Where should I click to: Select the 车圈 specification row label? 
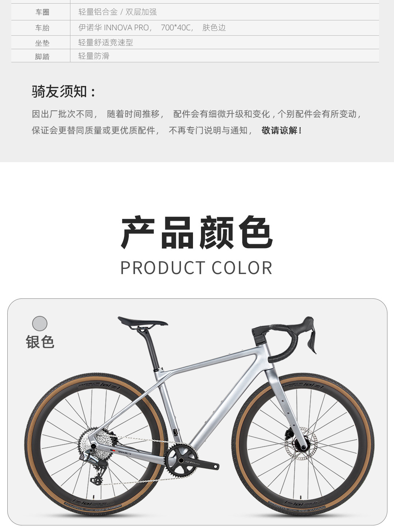tap(42, 12)
